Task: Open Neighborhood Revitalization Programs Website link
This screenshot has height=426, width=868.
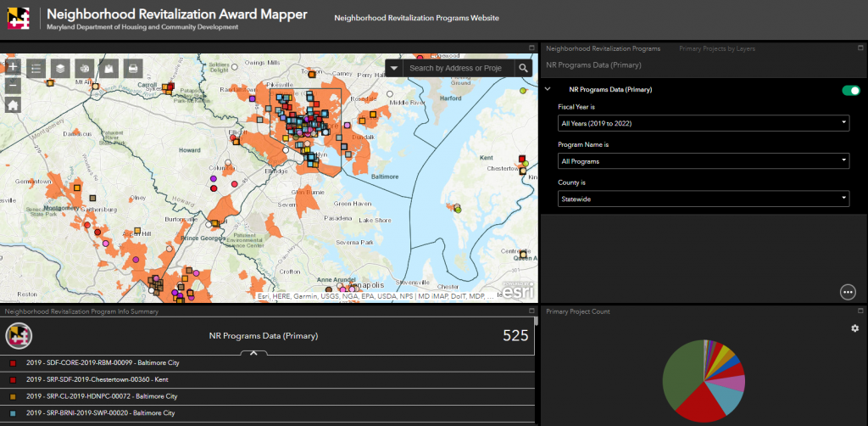Action: click(x=416, y=18)
